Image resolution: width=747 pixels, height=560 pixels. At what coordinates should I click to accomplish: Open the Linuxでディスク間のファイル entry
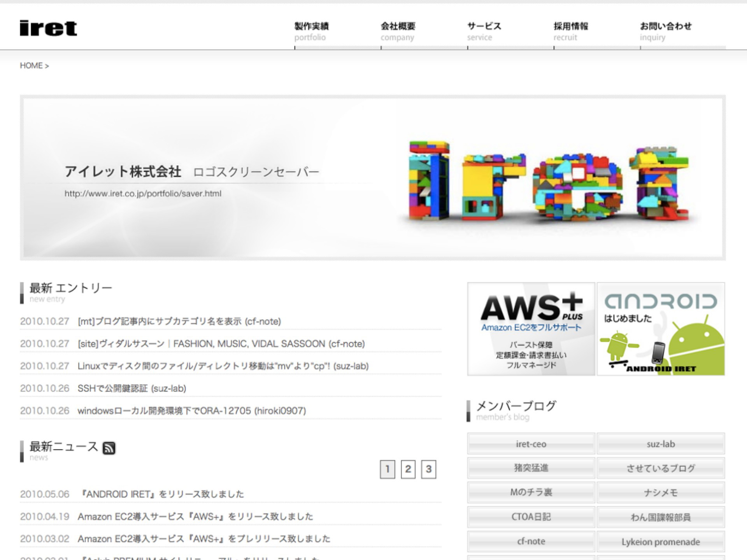click(223, 366)
